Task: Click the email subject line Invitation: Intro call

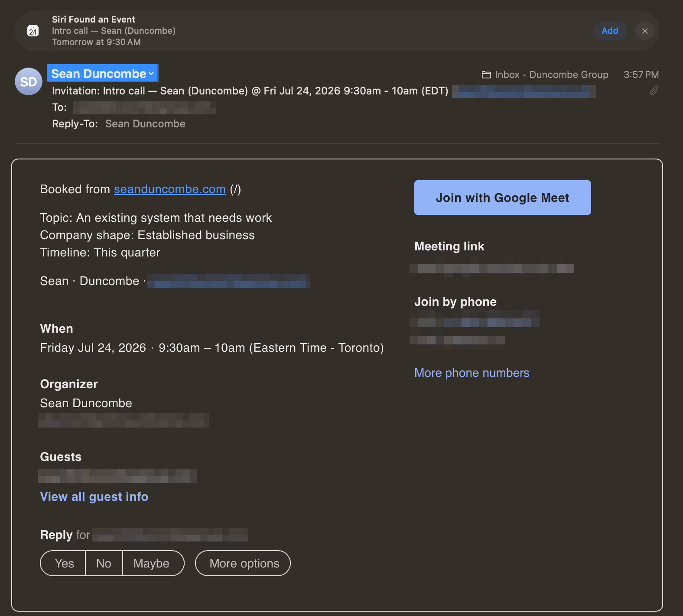Action: pyautogui.click(x=250, y=91)
